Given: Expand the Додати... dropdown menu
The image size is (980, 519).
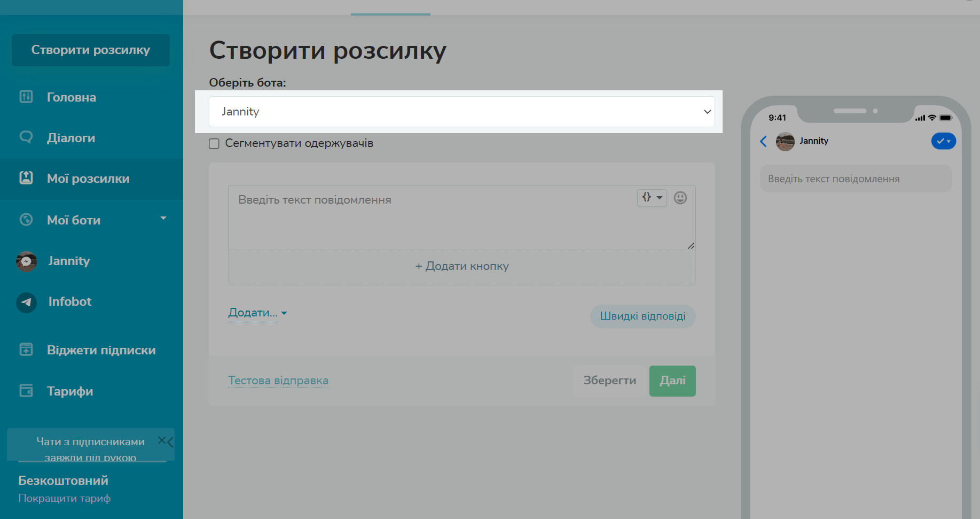Looking at the screenshot, I should [257, 313].
